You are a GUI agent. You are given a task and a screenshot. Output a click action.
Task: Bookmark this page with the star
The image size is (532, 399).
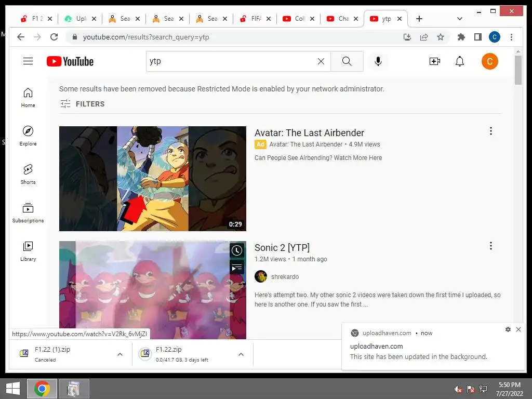tap(441, 37)
